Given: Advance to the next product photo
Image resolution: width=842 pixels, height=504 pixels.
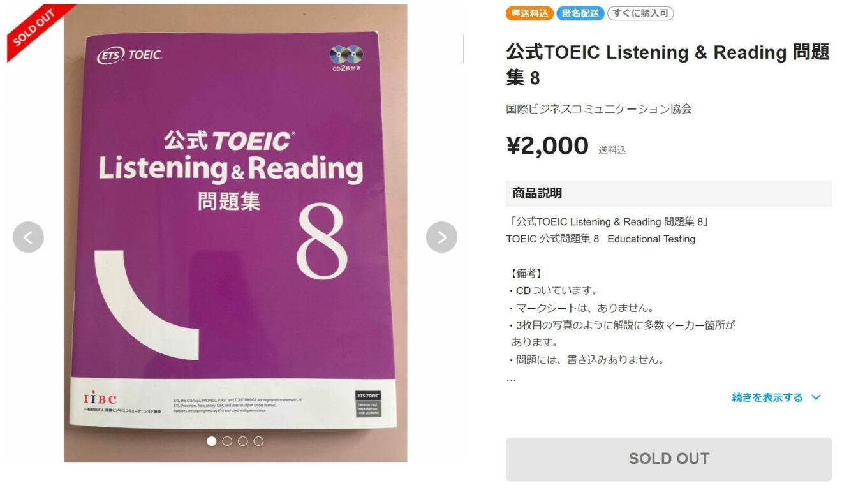Looking at the screenshot, I should [441, 237].
